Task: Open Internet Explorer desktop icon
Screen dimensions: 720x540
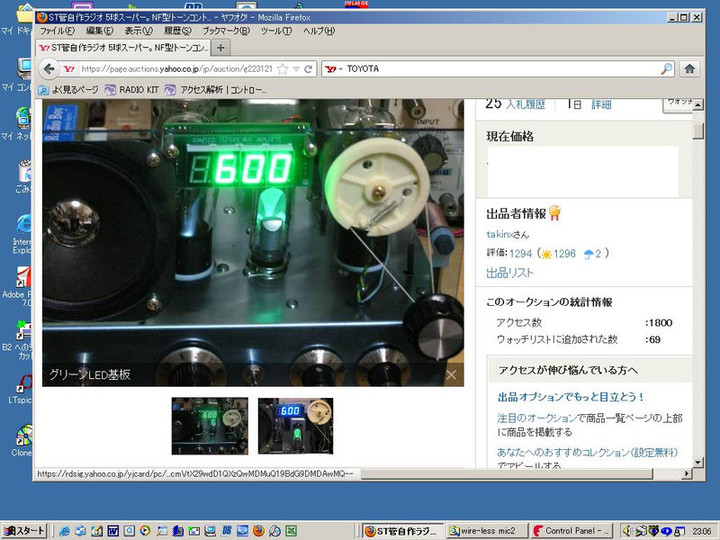Action: pyautogui.click(x=21, y=226)
